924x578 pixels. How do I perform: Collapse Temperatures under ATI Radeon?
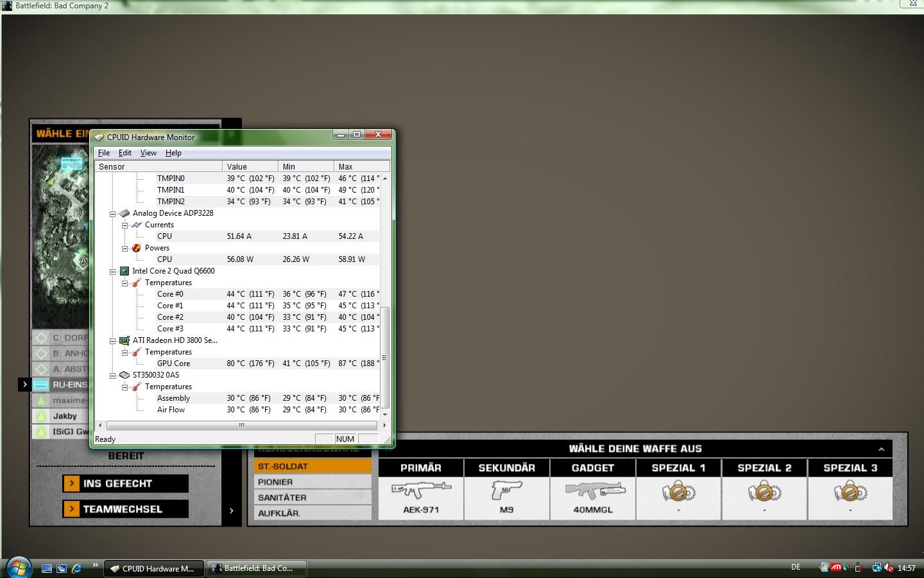pyautogui.click(x=124, y=352)
